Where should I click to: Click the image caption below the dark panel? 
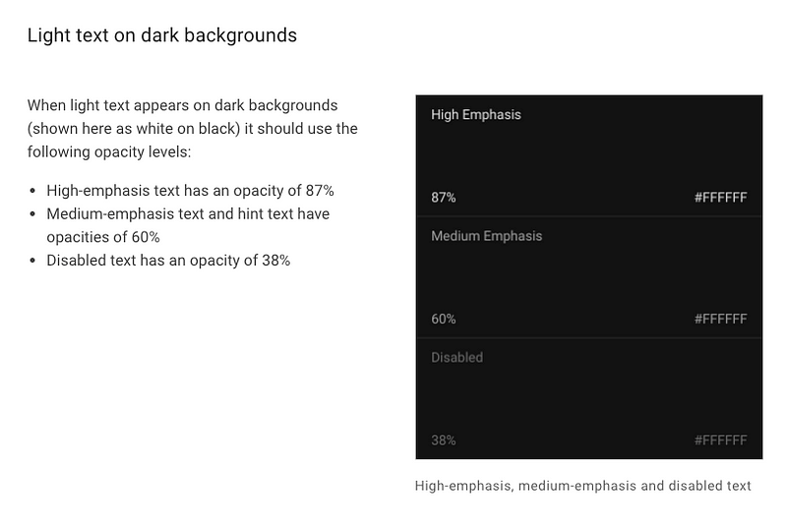582,486
